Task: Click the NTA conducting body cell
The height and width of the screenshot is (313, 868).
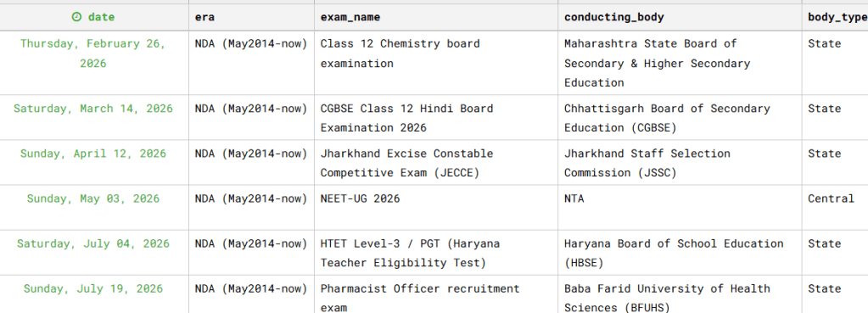Action: pyautogui.click(x=680, y=207)
